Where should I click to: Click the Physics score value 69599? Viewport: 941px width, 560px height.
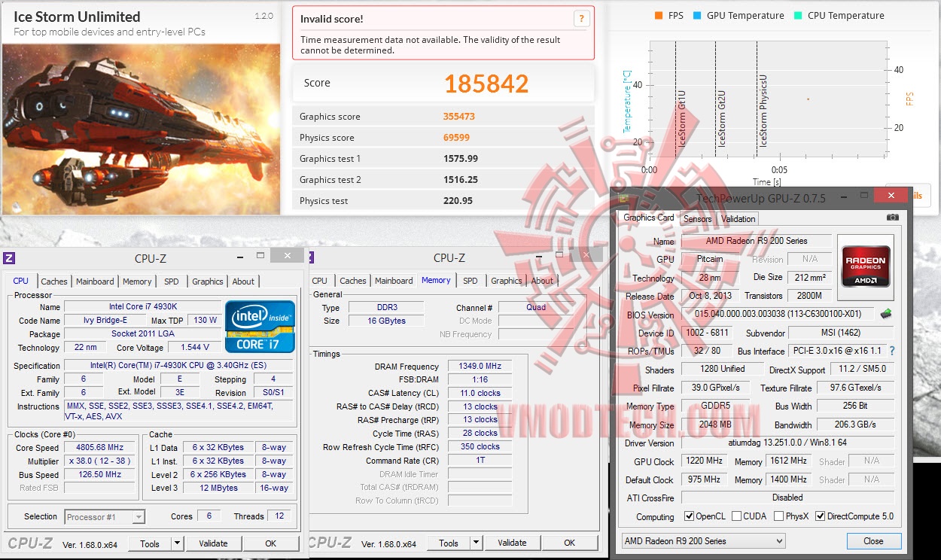[456, 138]
